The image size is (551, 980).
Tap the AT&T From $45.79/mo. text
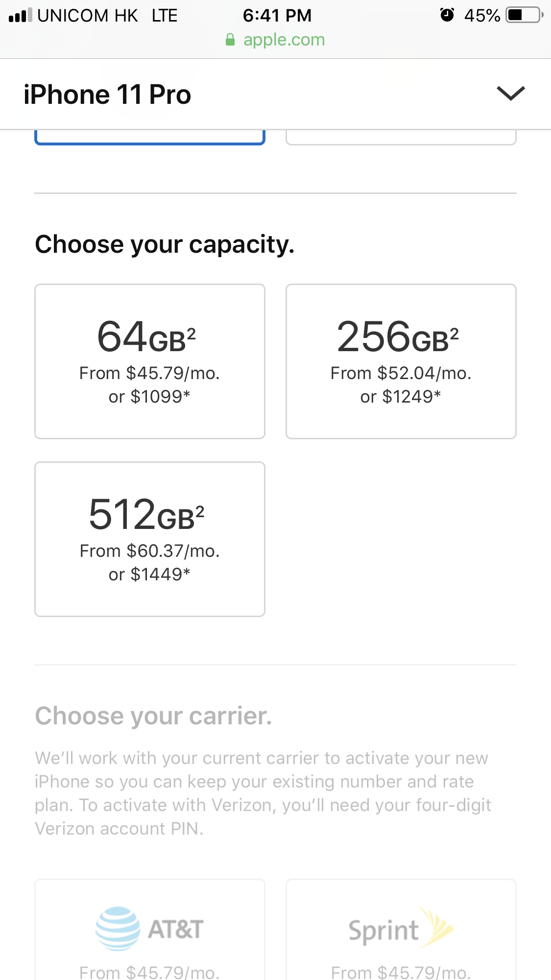(149, 972)
